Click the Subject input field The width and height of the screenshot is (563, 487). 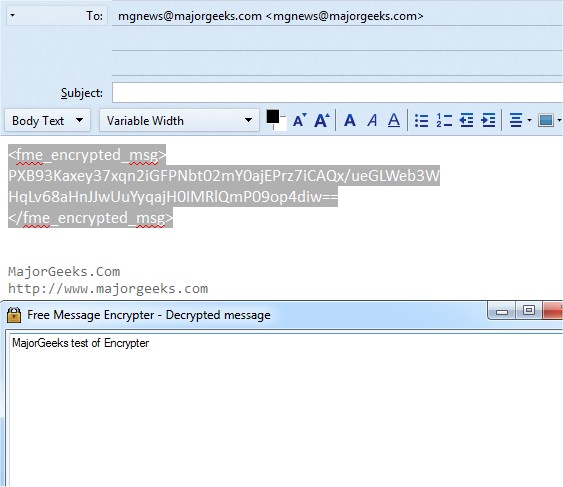tap(338, 93)
